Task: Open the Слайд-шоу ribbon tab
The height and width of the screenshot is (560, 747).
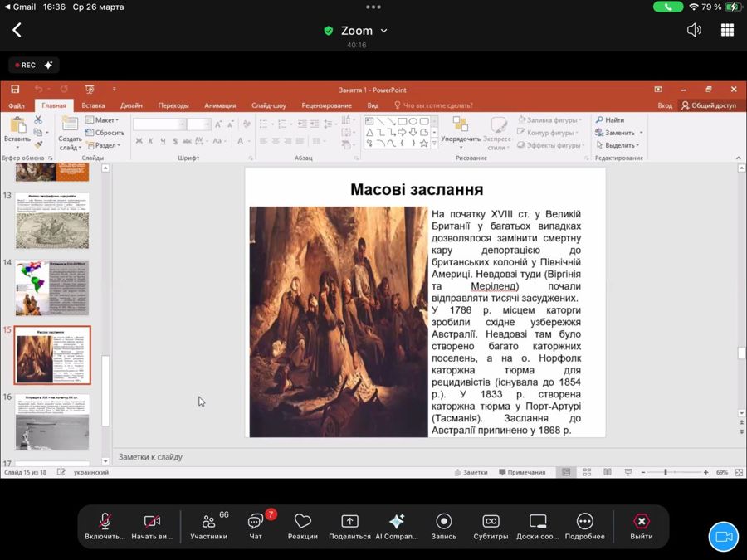Action: pyautogui.click(x=269, y=105)
